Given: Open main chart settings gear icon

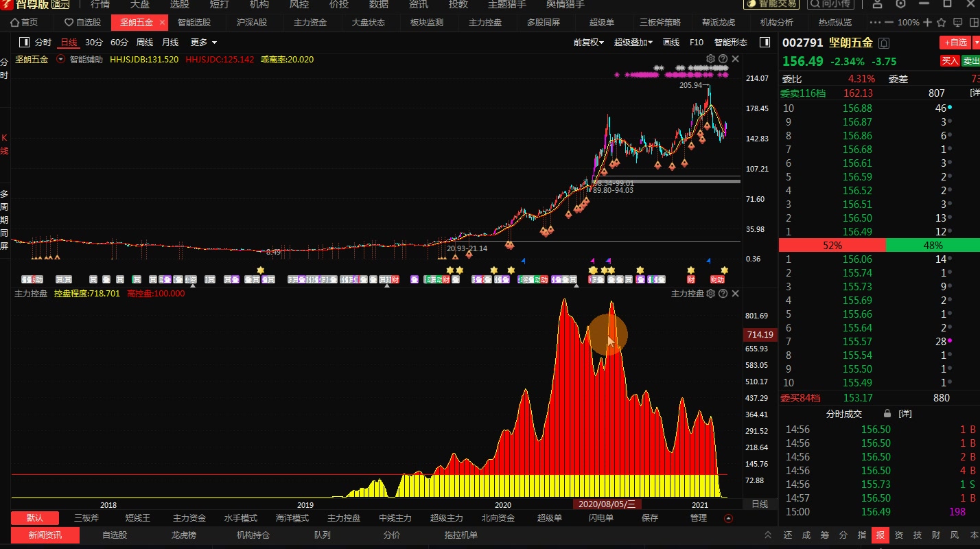Looking at the screenshot, I should click(x=711, y=59).
